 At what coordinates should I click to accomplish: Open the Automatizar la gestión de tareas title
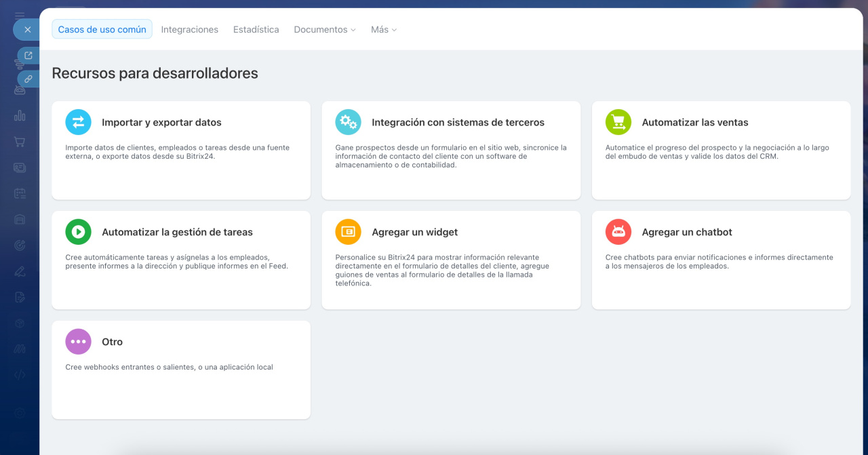click(177, 232)
